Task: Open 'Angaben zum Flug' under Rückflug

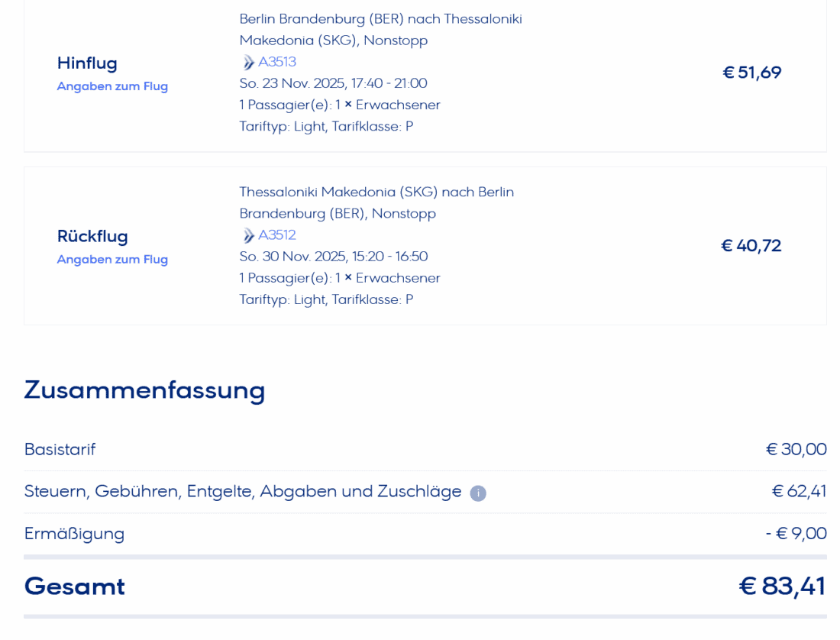Action: click(112, 260)
